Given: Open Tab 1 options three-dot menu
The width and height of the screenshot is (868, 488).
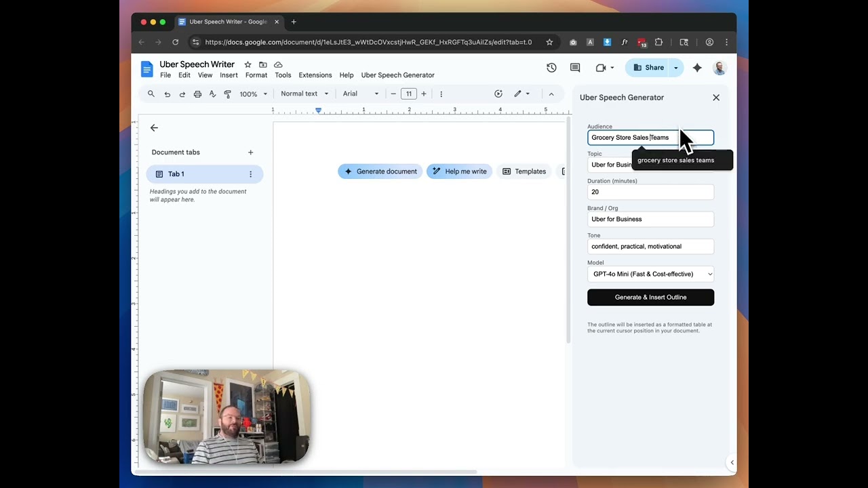Looking at the screenshot, I should tap(250, 174).
